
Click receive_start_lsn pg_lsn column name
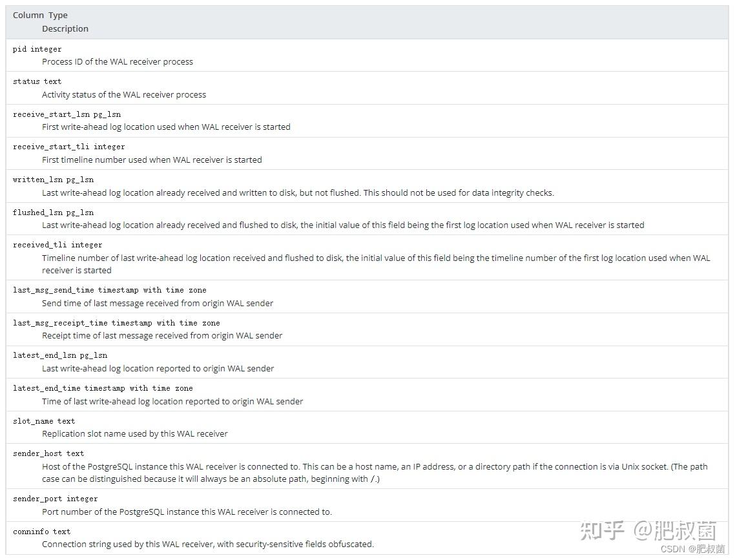pos(67,114)
